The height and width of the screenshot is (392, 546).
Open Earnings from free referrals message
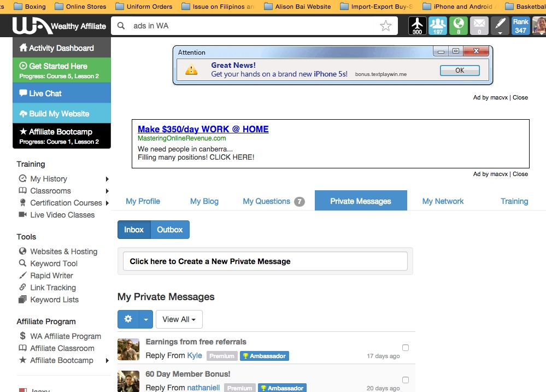(x=196, y=342)
